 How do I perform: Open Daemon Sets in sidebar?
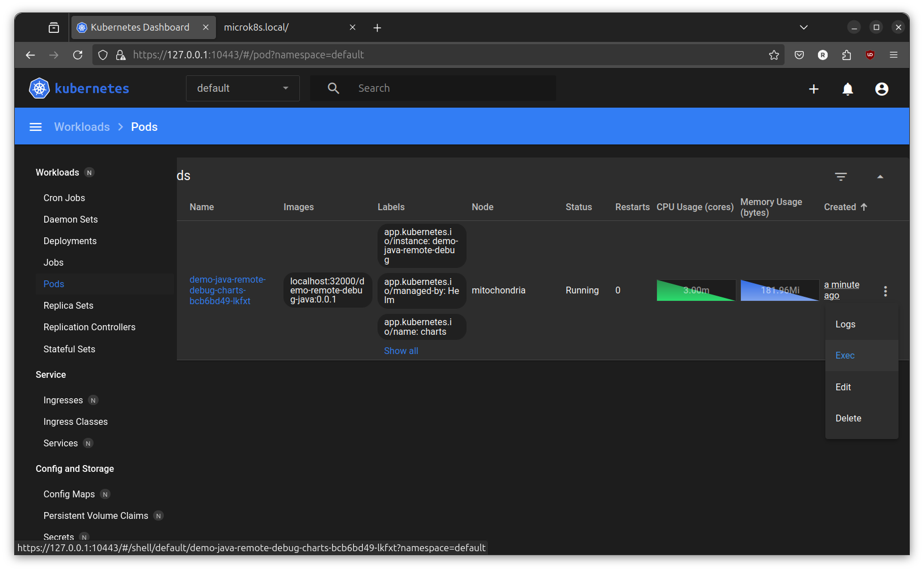tap(70, 220)
